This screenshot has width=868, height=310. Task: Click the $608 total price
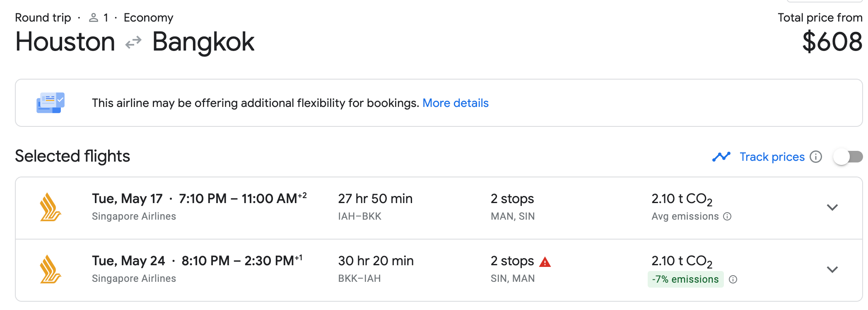(832, 42)
